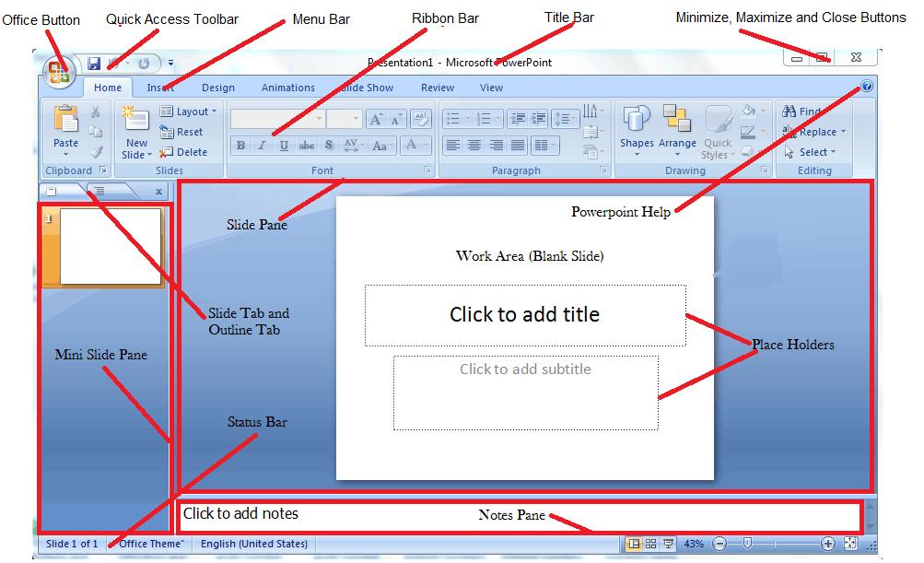The image size is (924, 563).
Task: Click the Replace button
Action: 813,132
